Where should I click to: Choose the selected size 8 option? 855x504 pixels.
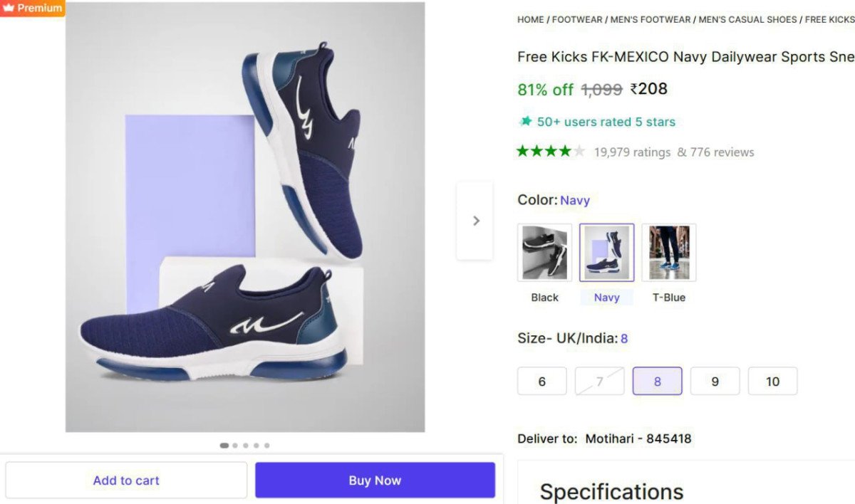(x=657, y=382)
